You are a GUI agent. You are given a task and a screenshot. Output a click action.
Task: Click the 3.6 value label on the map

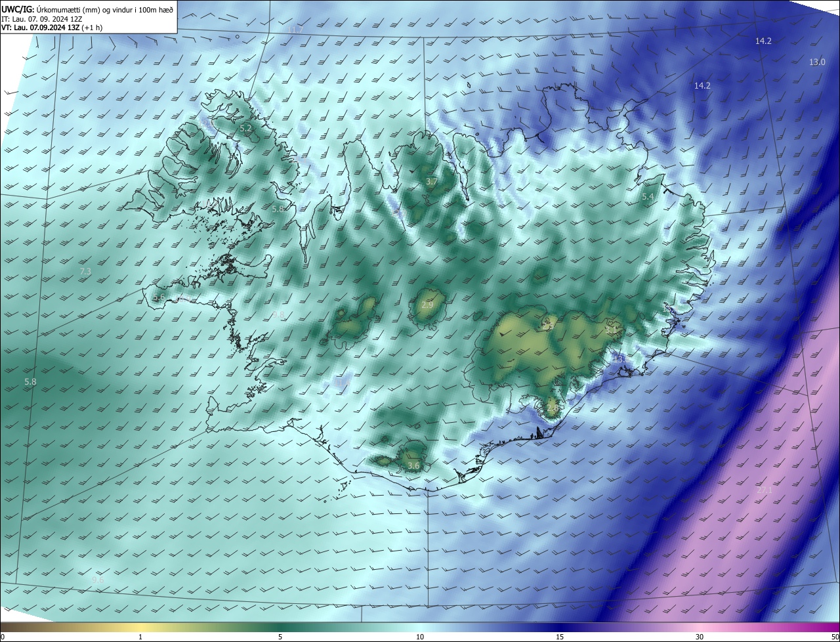[x=413, y=466]
